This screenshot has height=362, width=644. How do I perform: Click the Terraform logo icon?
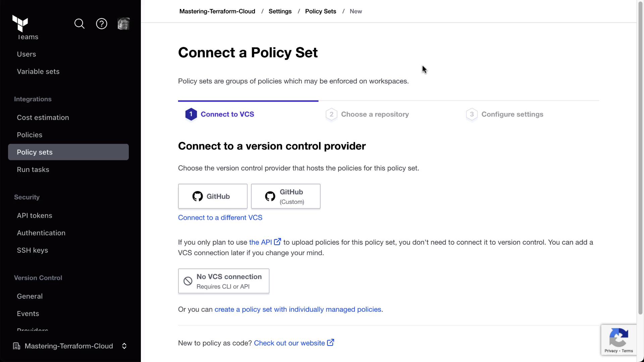[20, 23]
